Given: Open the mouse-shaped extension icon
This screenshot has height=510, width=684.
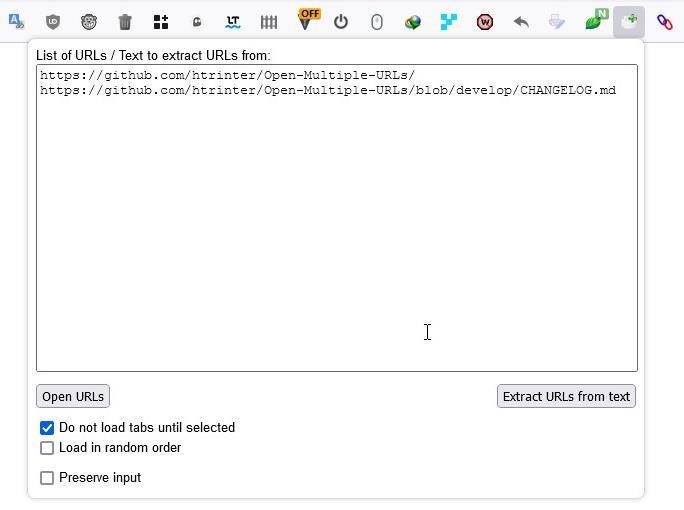Looking at the screenshot, I should (377, 22).
